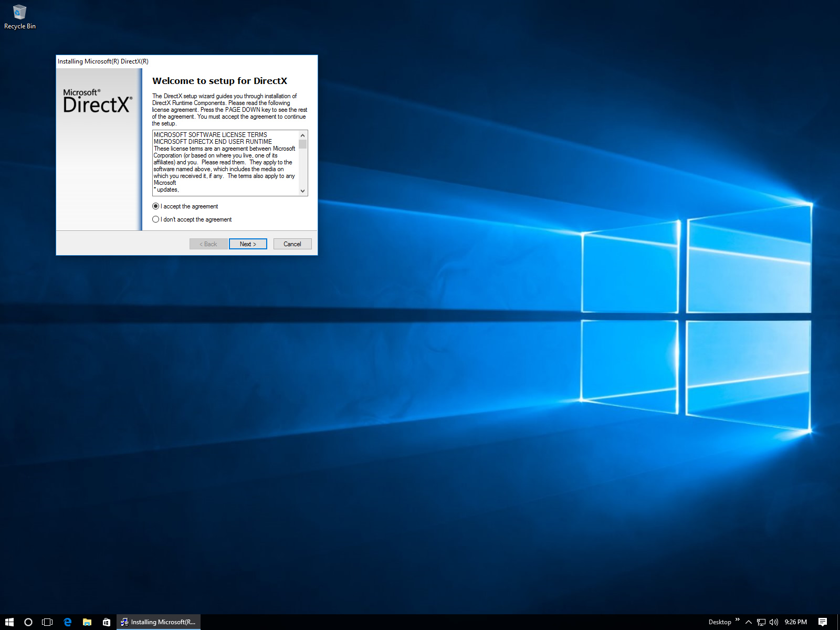Click the license scrollbar up arrow
The height and width of the screenshot is (630, 840).
click(x=302, y=135)
